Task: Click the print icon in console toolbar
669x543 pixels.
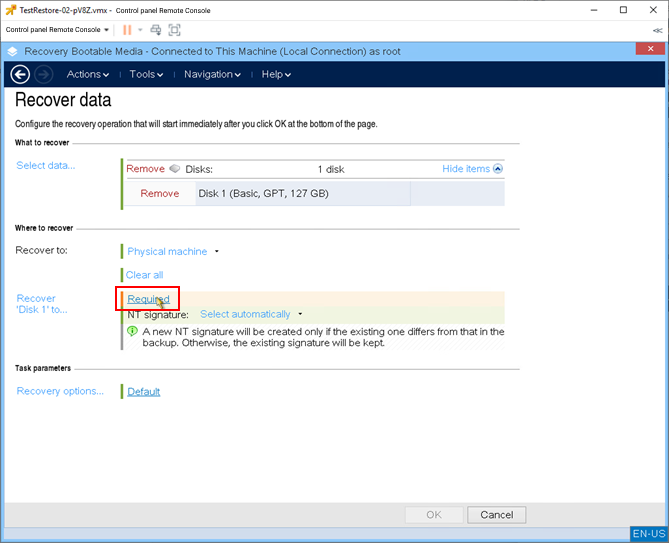Action: coord(155,30)
